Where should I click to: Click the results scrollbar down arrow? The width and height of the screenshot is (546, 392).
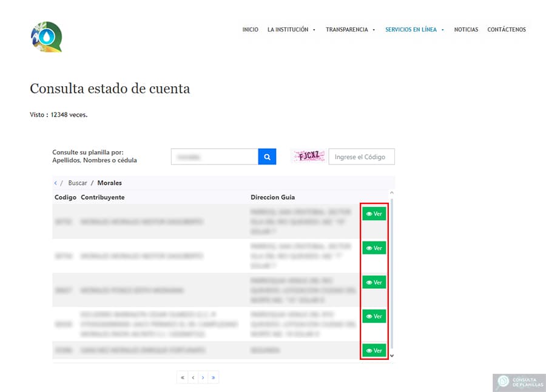pyautogui.click(x=391, y=356)
